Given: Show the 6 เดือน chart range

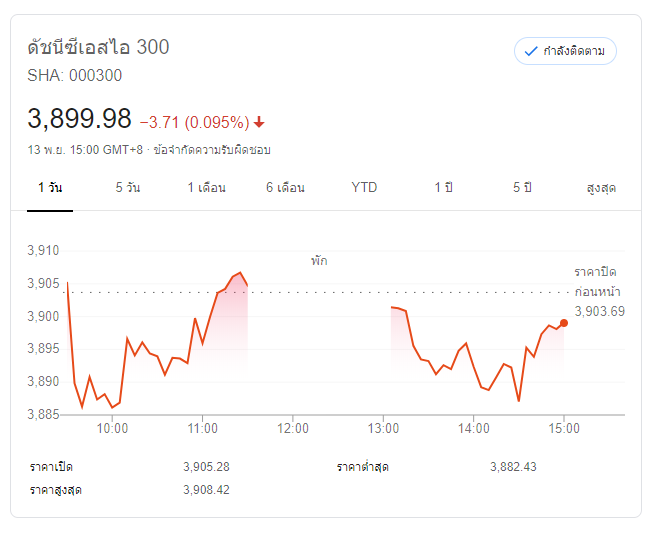Looking at the screenshot, I should (x=285, y=188).
